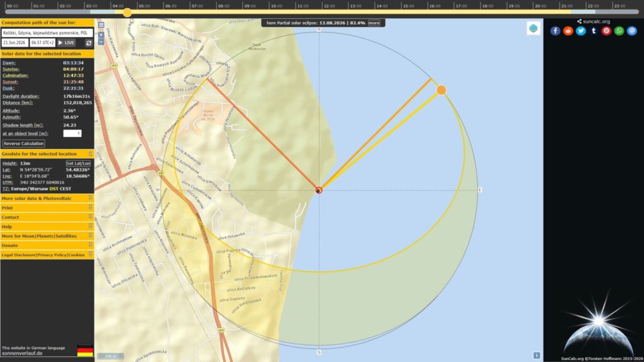Image resolution: width=644 pixels, height=362 pixels.
Task: Click the time slider handle
Action: 127,13
